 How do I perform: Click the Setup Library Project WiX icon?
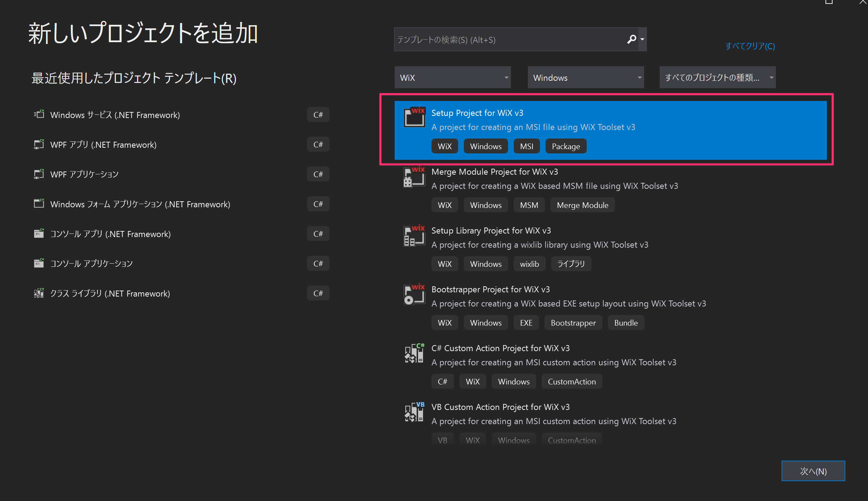pyautogui.click(x=415, y=236)
